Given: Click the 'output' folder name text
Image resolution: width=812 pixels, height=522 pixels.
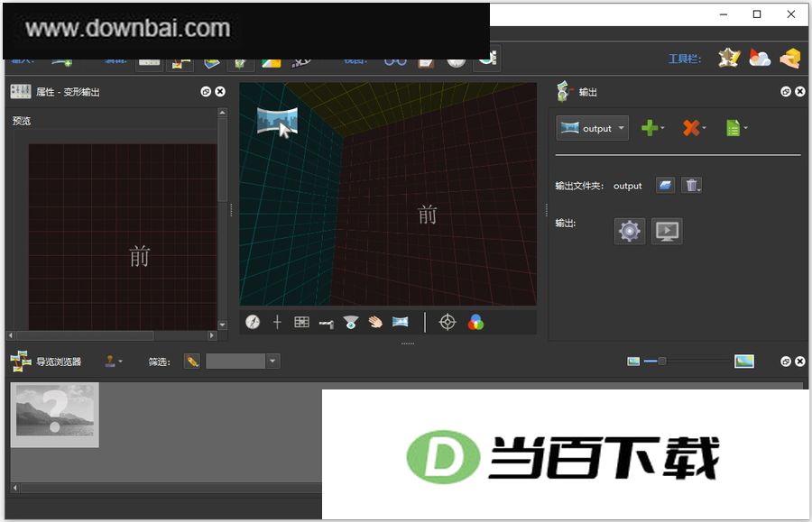Looking at the screenshot, I should [628, 186].
